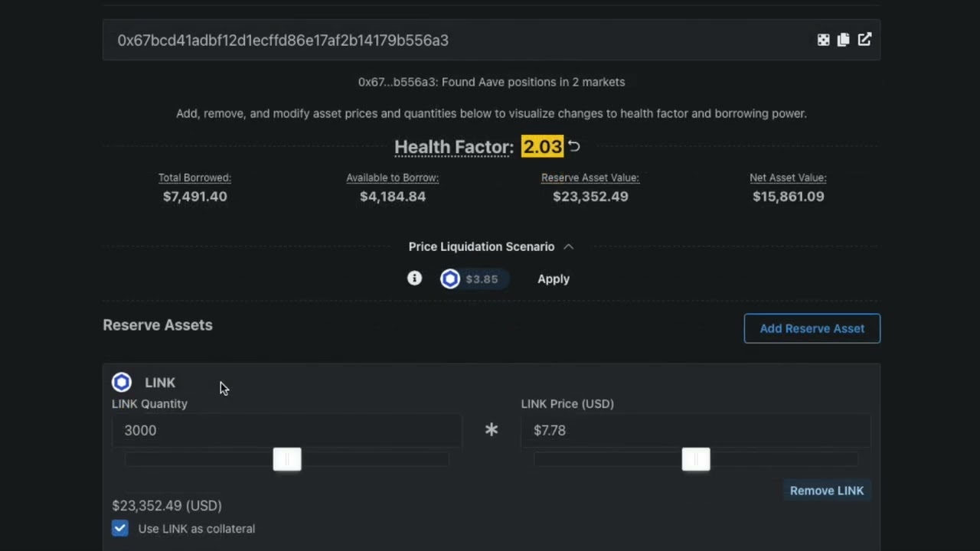Click the wallet address input box
Image resolution: width=980 pixels, height=551 pixels.
(459, 40)
